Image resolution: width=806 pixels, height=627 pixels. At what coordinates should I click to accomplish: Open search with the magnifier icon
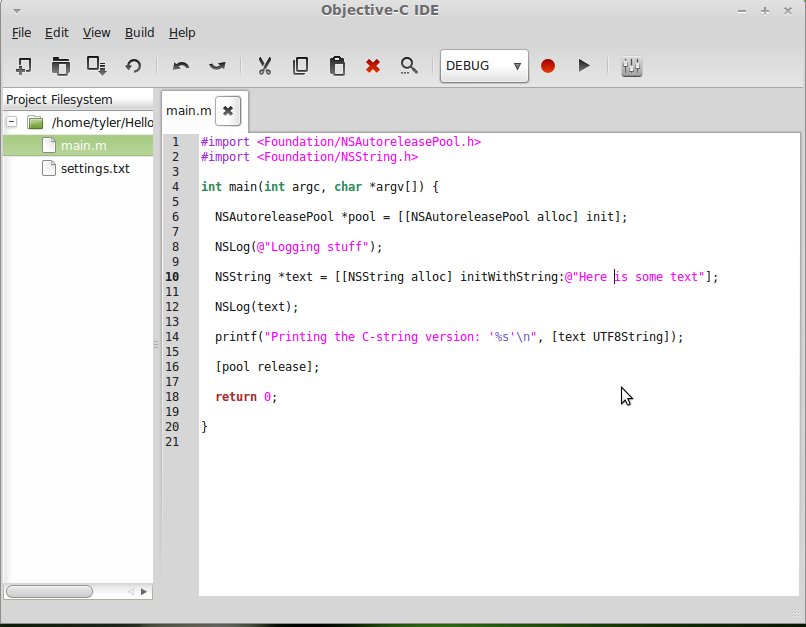coord(409,66)
